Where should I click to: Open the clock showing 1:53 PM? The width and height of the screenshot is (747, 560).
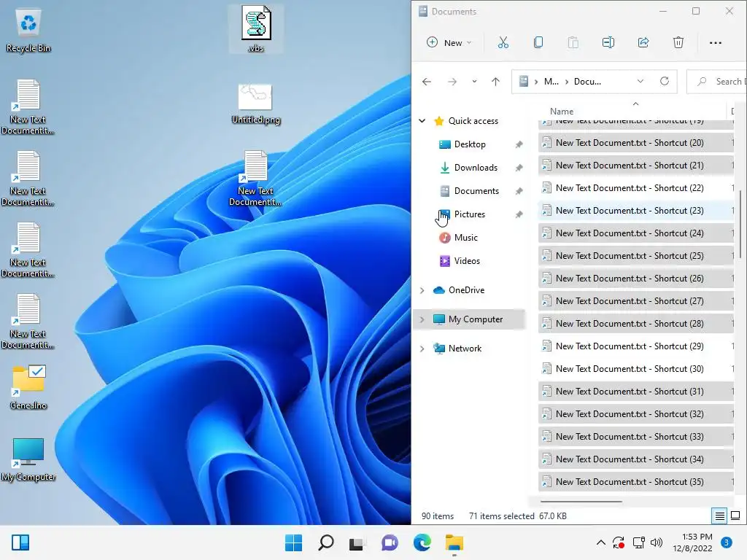[692, 542]
